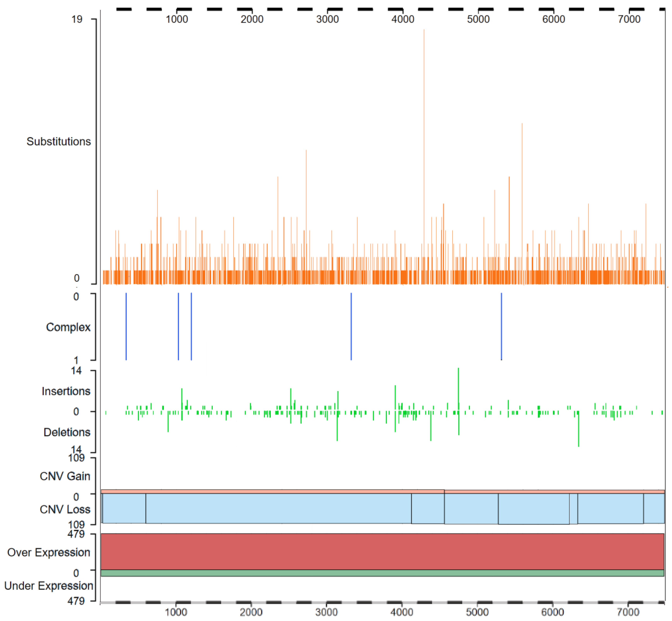Click the Complex track label

click(68, 327)
